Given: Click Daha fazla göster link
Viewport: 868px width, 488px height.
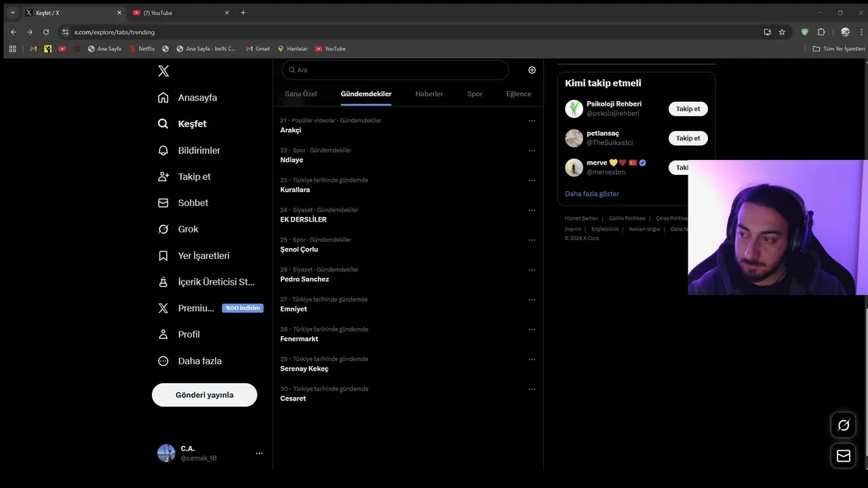Looking at the screenshot, I should pos(592,194).
